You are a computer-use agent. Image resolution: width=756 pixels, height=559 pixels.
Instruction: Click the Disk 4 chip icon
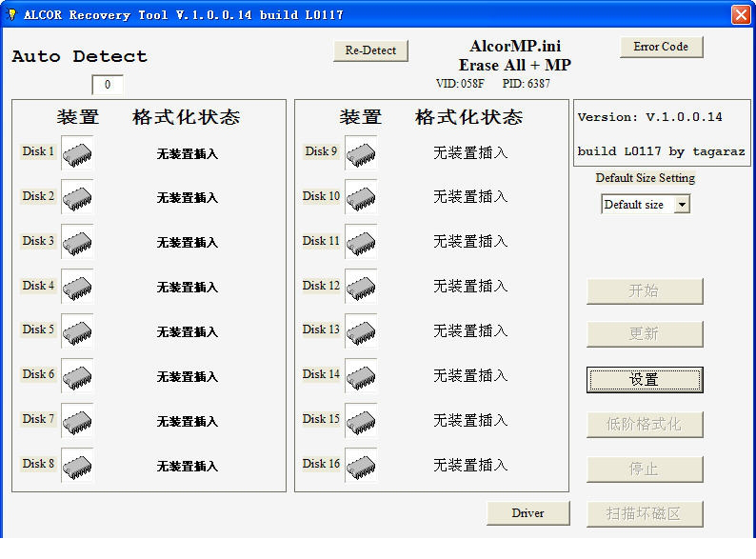pyautogui.click(x=77, y=287)
